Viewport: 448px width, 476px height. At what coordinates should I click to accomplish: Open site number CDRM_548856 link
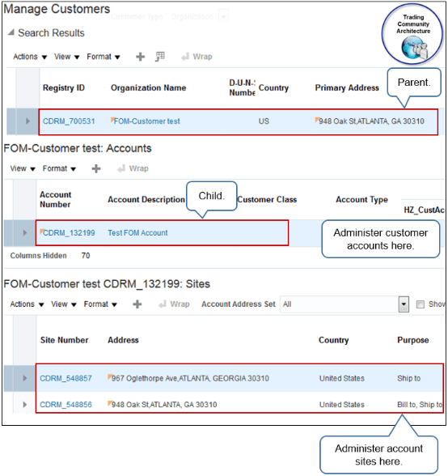[x=66, y=405]
